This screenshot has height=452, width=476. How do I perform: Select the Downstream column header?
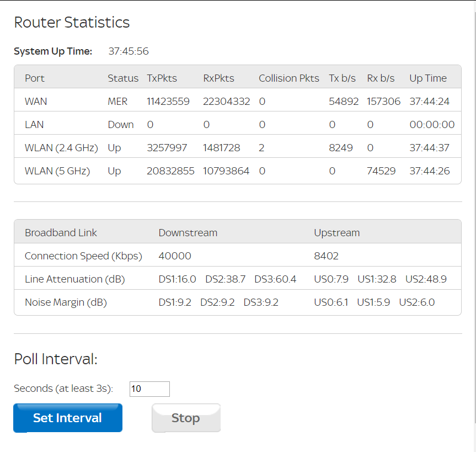tap(188, 232)
